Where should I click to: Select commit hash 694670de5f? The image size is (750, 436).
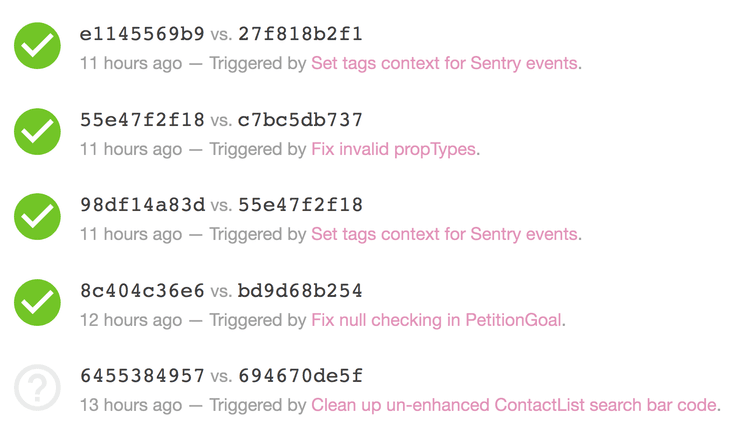pos(300,376)
